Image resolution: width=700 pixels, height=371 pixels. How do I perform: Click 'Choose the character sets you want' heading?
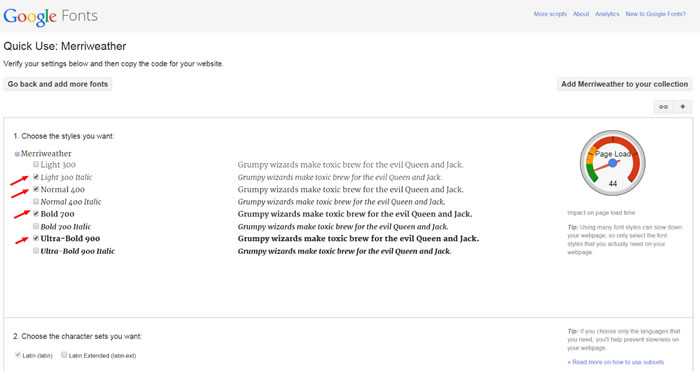pyautogui.click(x=77, y=336)
